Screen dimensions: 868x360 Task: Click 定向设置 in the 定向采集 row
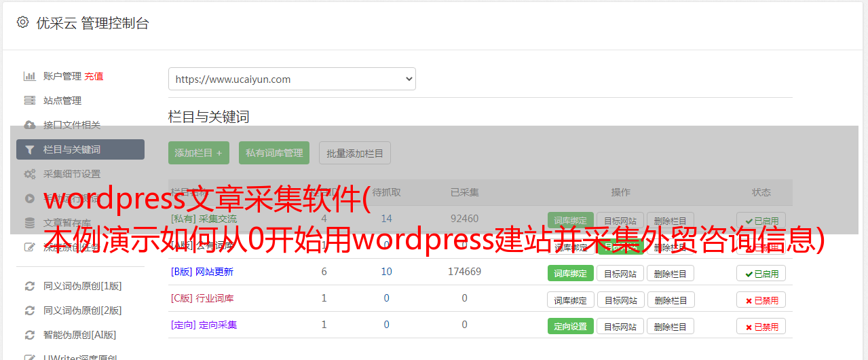click(x=571, y=326)
